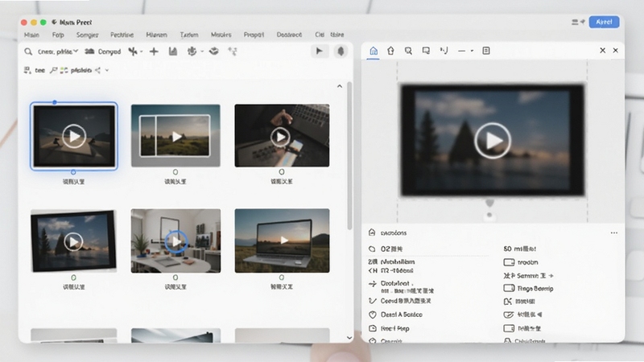This screenshot has height=362, width=644.
Task: Click the small dot below the preview heart
Action: point(489,215)
